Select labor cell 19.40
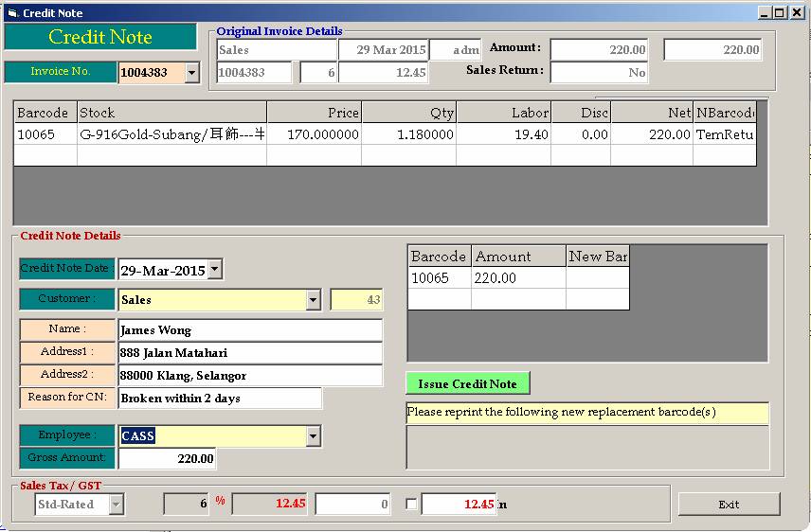Screen dimensions: 811x532 point(504,134)
